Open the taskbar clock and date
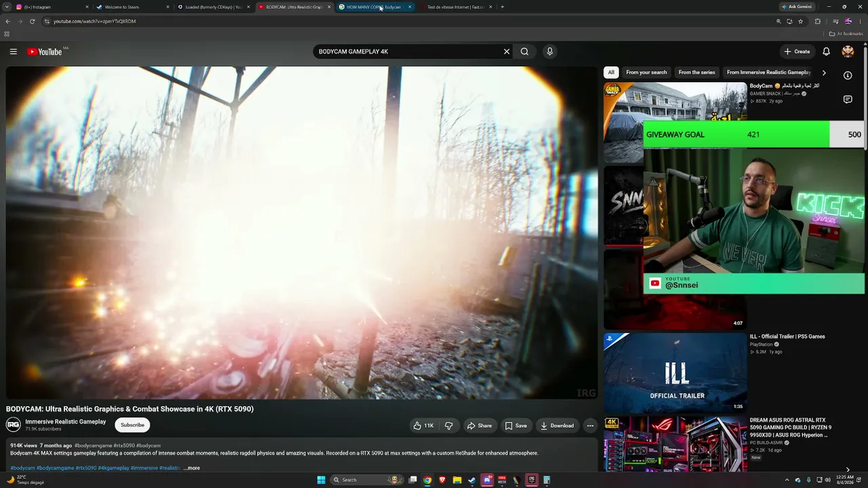Screen dimensions: 868x488 [845, 480]
